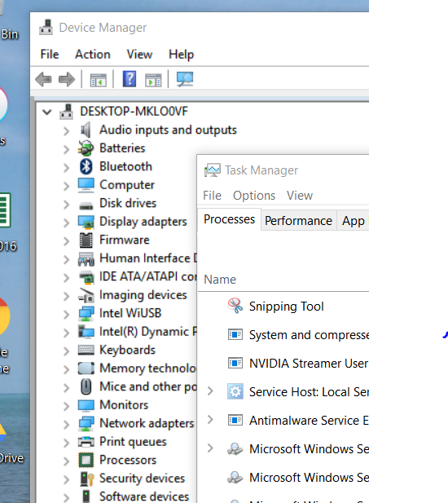Click the Security devices key icon
This screenshot has height=503, width=448.
pos(87,479)
